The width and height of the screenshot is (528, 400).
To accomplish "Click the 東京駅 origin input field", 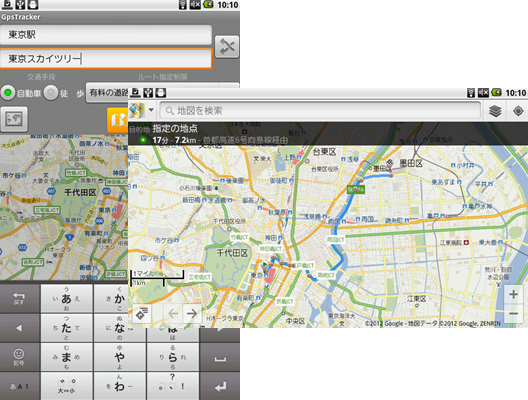I will (x=106, y=35).
